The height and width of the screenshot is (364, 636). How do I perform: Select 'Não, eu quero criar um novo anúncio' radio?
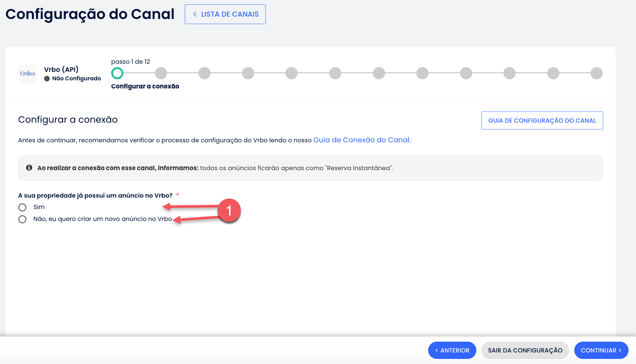click(22, 219)
